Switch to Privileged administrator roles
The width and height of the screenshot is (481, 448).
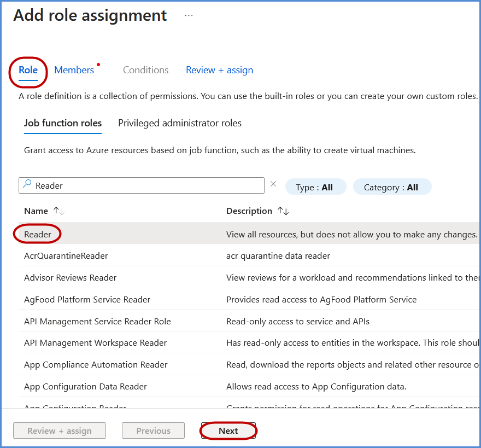(180, 123)
